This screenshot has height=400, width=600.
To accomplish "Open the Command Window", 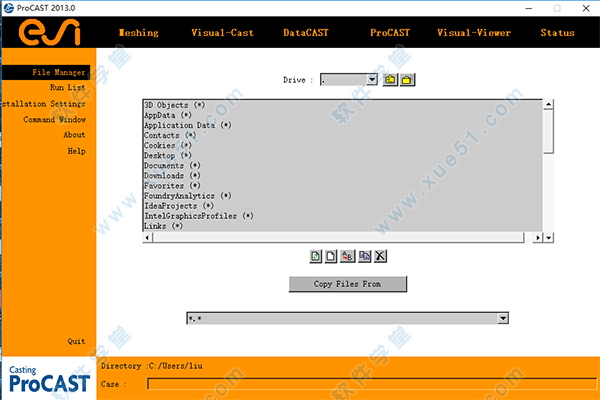I will pyautogui.click(x=54, y=120).
